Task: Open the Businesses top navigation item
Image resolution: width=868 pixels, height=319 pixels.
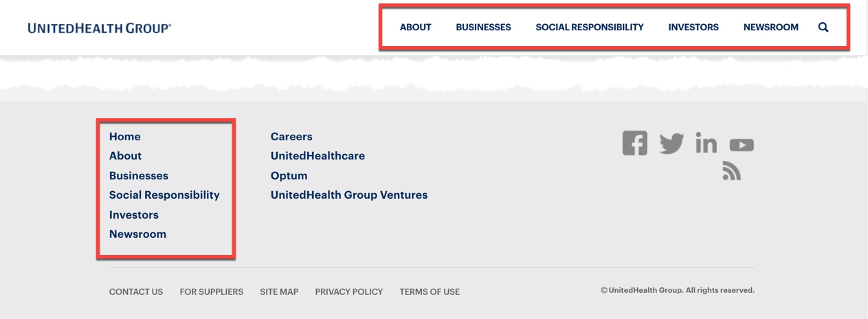Action: (x=483, y=27)
